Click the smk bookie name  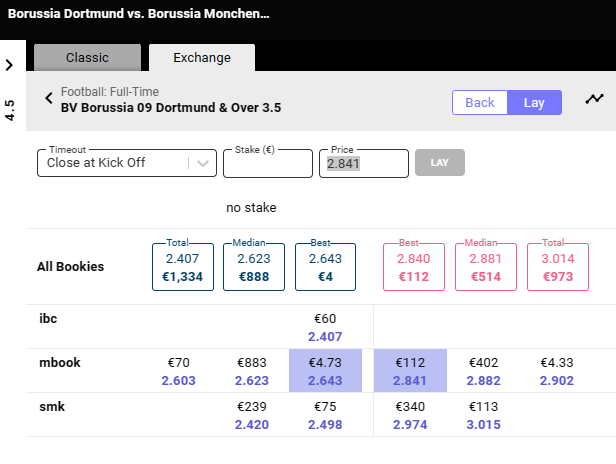click(52, 406)
